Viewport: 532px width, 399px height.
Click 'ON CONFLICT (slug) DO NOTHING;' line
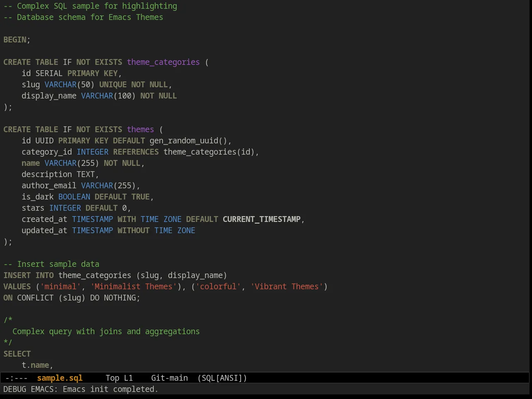click(72, 298)
